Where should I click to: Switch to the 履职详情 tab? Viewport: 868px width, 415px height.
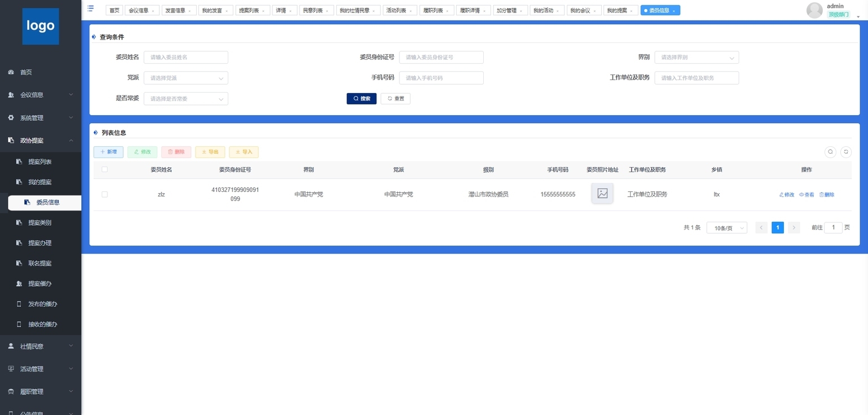[473, 11]
